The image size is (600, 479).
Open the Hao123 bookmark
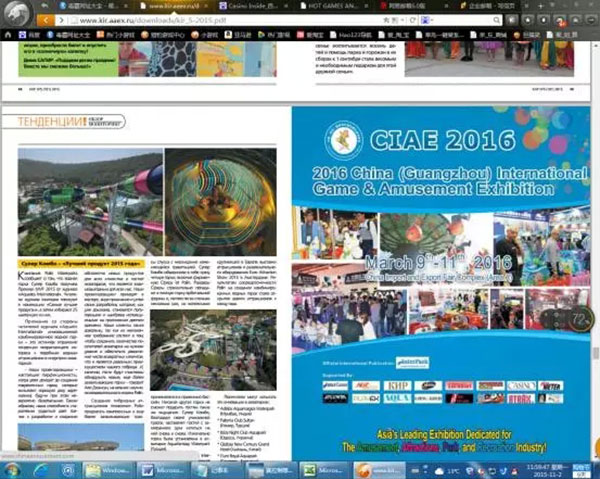click(x=351, y=35)
